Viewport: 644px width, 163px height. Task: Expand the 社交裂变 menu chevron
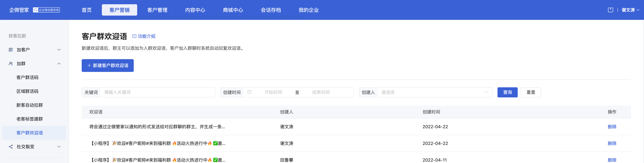[x=59, y=146]
